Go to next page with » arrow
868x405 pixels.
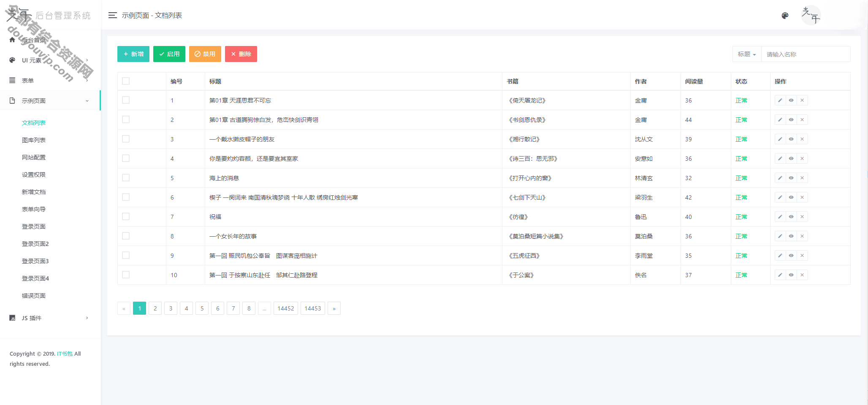click(x=334, y=308)
